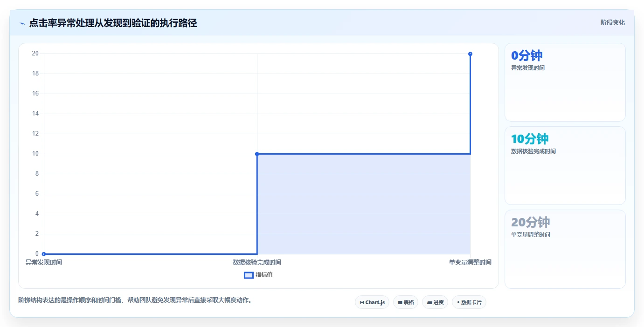Open the 0分钟 异常发现时间 card
The width and height of the screenshot is (644, 327).
[x=565, y=82]
